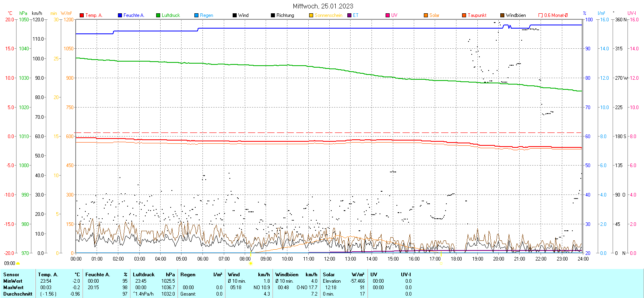
Task: Click the pink UV legend square
Action: pyautogui.click(x=388, y=15)
